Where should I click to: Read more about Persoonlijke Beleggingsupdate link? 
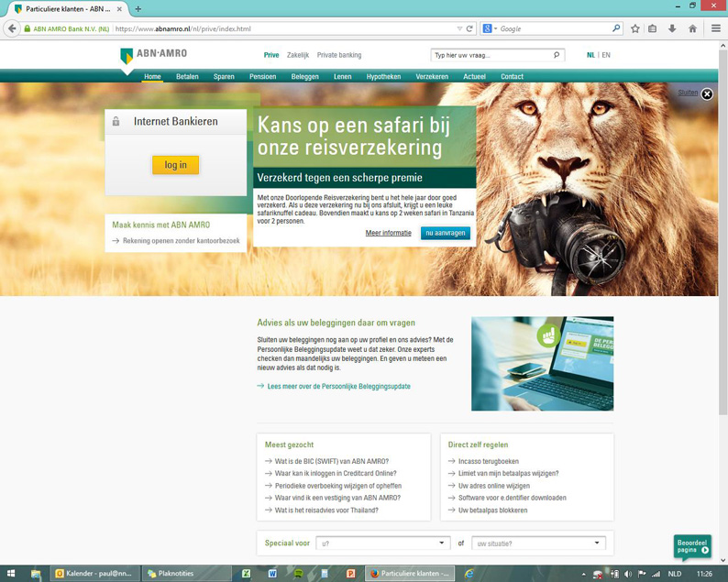(338, 386)
